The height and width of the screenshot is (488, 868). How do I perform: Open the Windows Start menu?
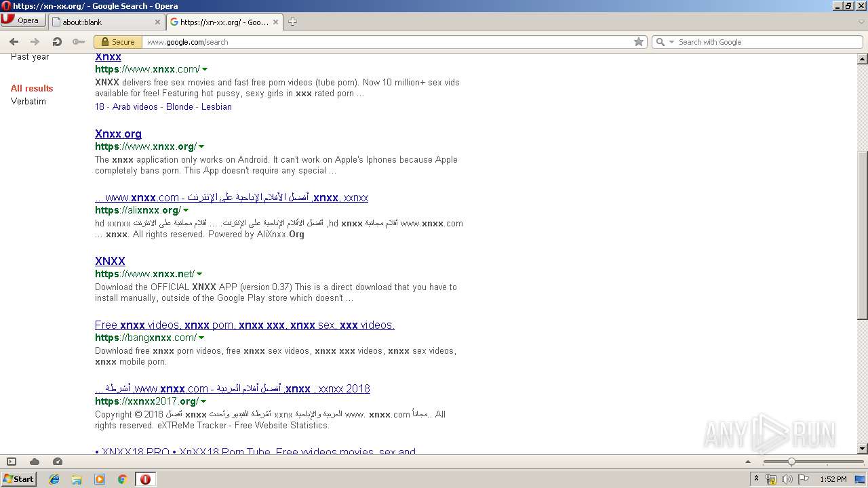tap(18, 479)
